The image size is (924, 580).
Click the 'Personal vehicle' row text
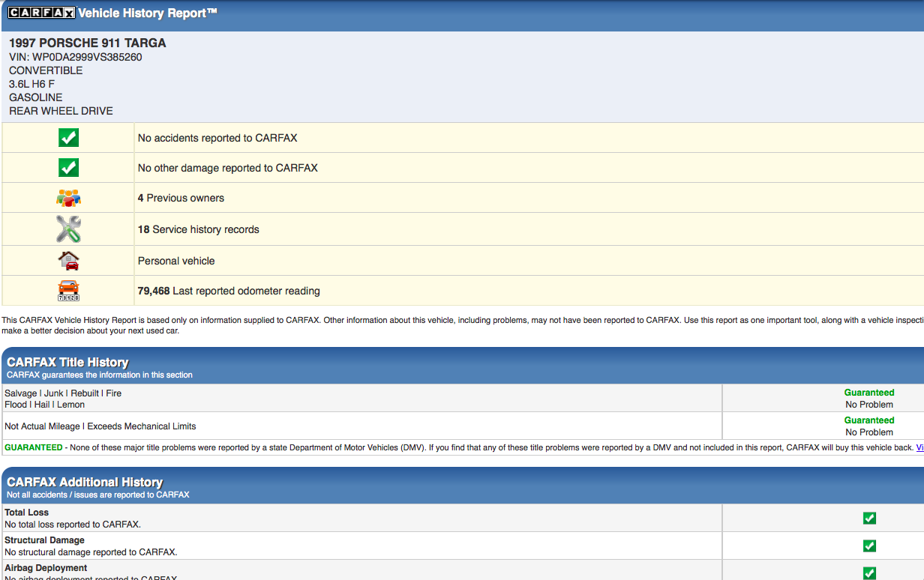[x=176, y=261]
